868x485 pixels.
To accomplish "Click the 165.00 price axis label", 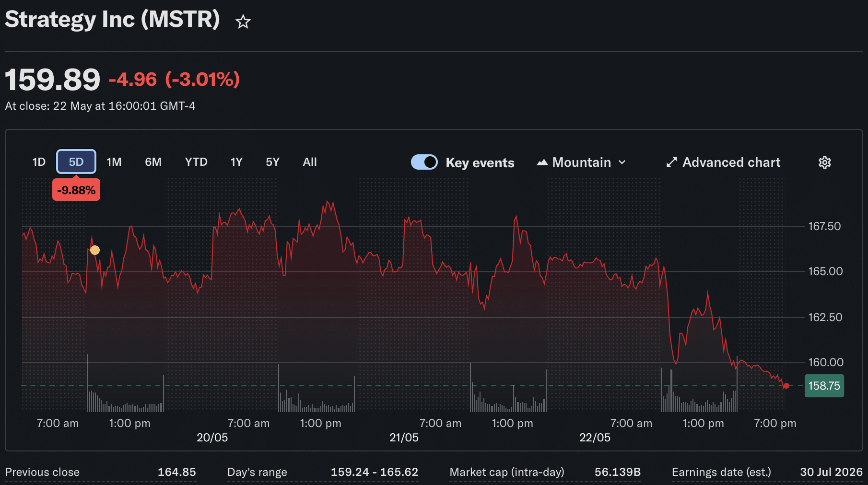I will [825, 271].
